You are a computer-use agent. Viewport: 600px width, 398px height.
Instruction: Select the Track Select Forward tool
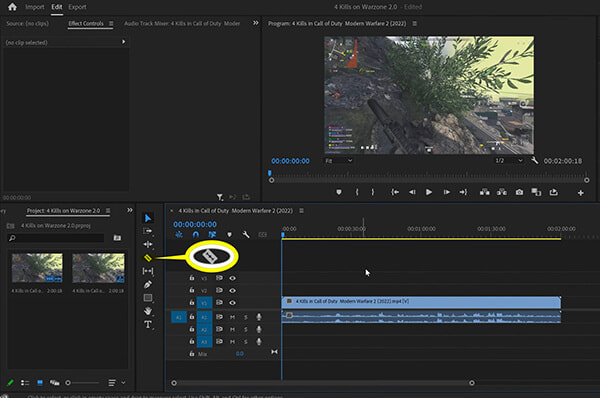coord(148,231)
